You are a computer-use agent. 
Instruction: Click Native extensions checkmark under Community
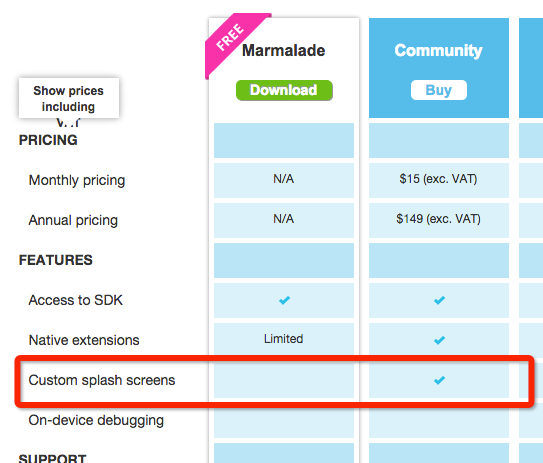click(x=439, y=340)
